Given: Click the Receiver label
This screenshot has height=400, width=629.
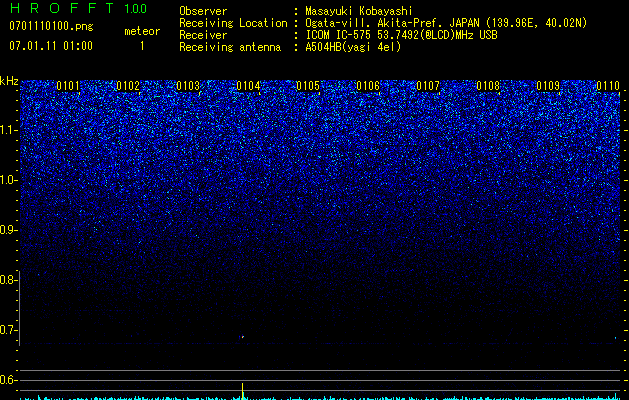Looking at the screenshot, I should tap(203, 35).
